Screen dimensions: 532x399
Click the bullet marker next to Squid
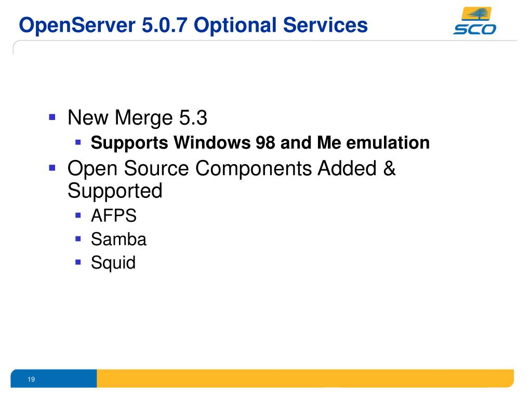(78, 262)
